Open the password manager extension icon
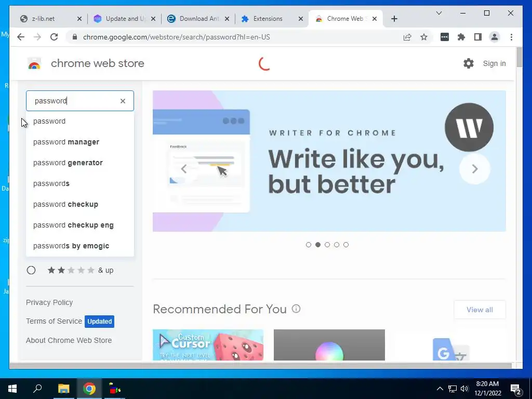 tap(445, 37)
